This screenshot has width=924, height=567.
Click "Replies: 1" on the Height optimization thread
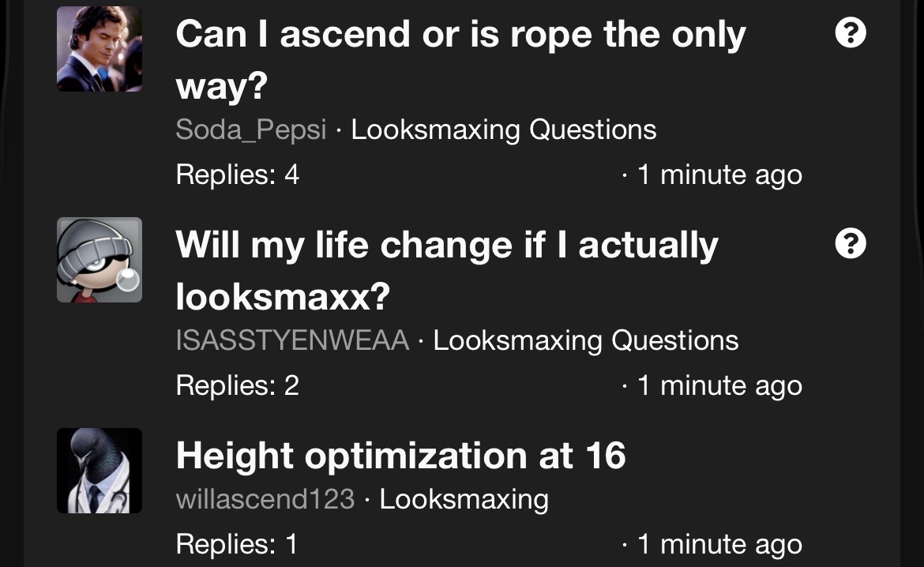(236, 544)
